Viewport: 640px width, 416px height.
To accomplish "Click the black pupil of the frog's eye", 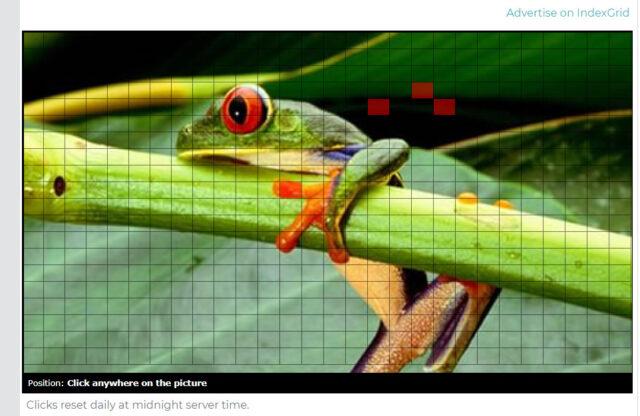I will pyautogui.click(x=238, y=110).
